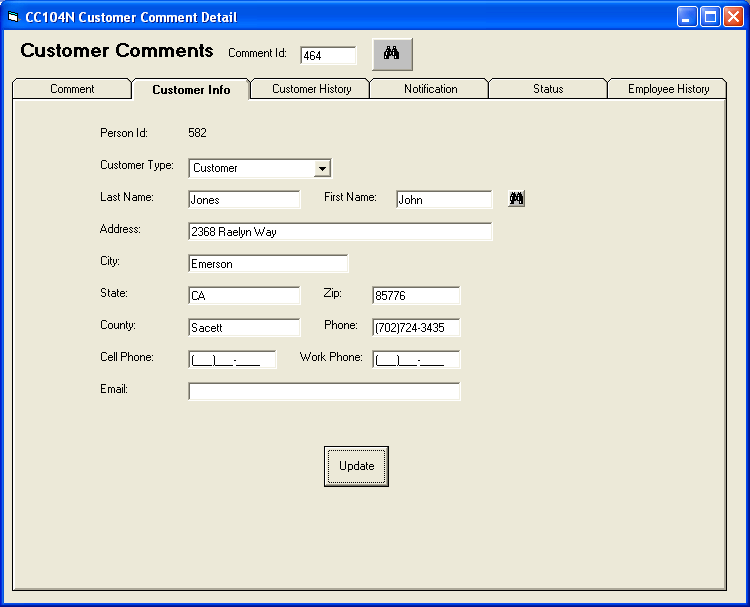Click small binoculars icon next to First Name
750x607 pixels.
(516, 199)
